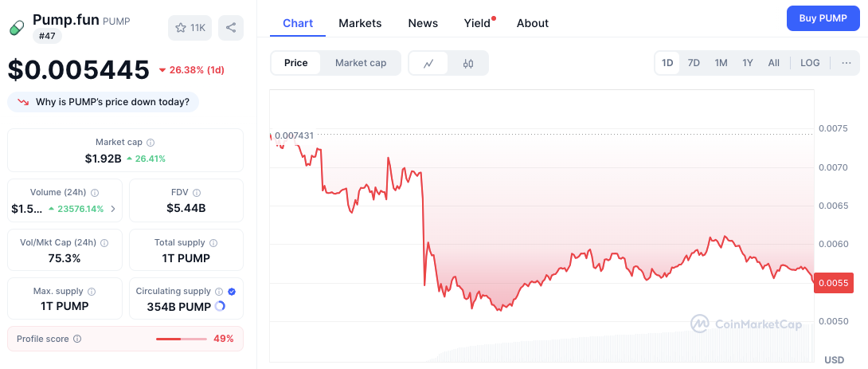Toggle LOG scale on chart
Viewport: 868px width, 369px height.
tap(810, 63)
